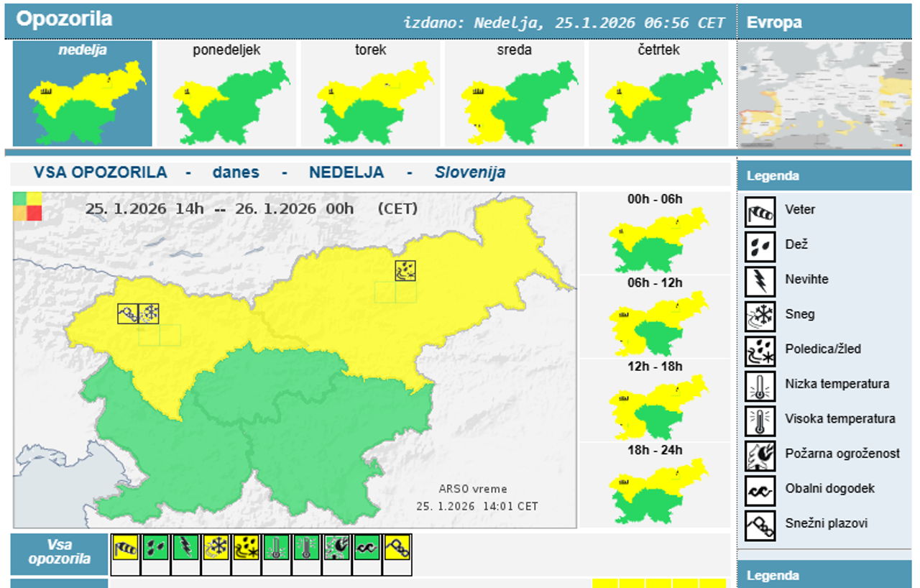Click the avalanche symbol on northwest map region
Viewport: 920px width, 588px height.
(128, 313)
